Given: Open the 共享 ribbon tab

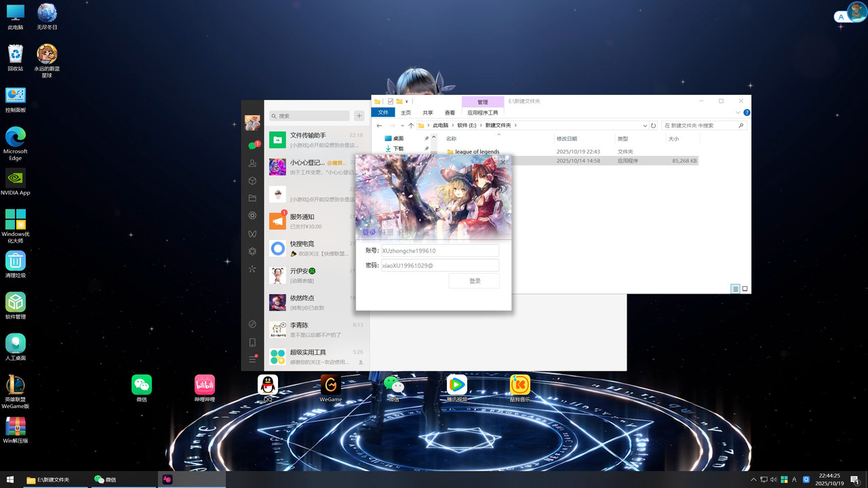Looking at the screenshot, I should click(x=428, y=113).
